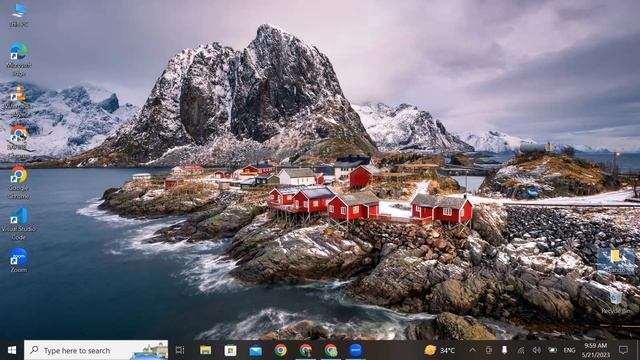Screen dimensions: 640x360
Task: Open the Windows Start menu
Action: click(12, 350)
